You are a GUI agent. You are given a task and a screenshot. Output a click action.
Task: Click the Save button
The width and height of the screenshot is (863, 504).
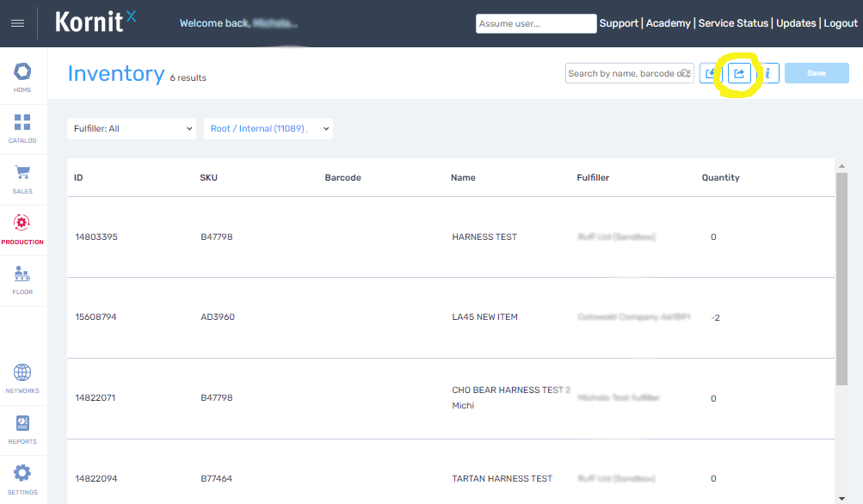pos(817,73)
